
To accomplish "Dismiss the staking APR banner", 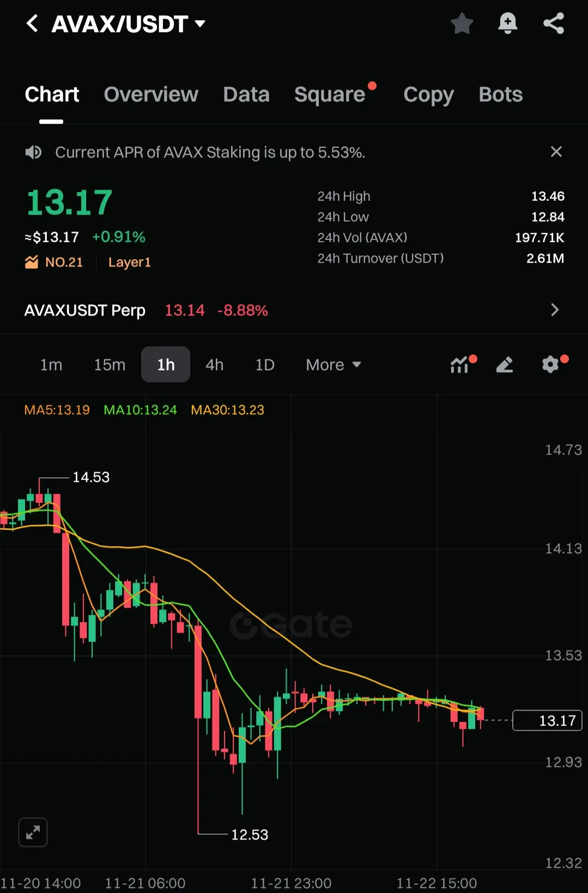I will pos(556,152).
